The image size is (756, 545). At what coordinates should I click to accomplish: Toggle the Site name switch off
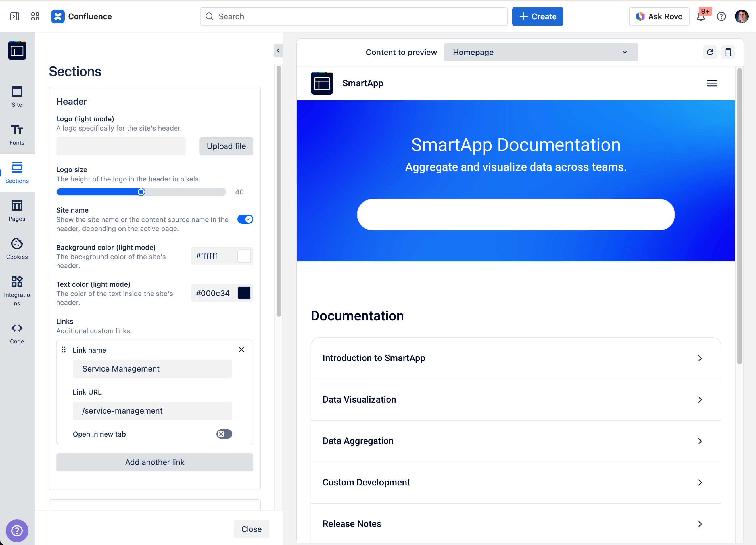pyautogui.click(x=245, y=219)
